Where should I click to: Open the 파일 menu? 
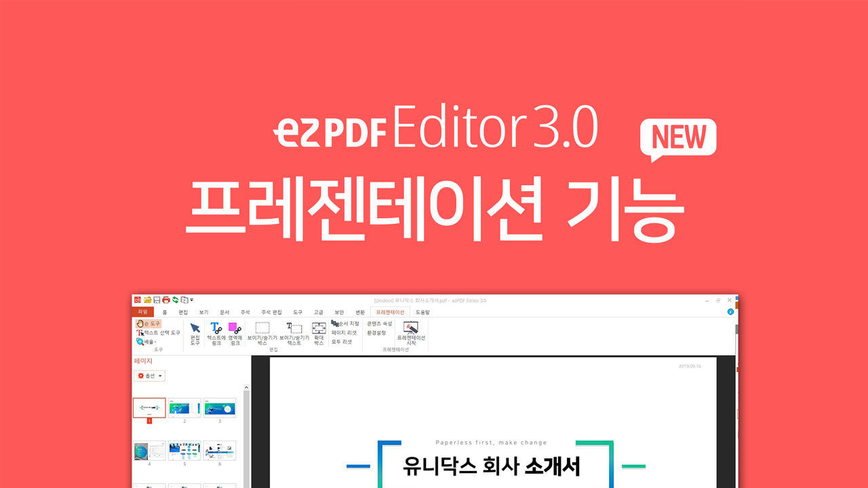(142, 312)
